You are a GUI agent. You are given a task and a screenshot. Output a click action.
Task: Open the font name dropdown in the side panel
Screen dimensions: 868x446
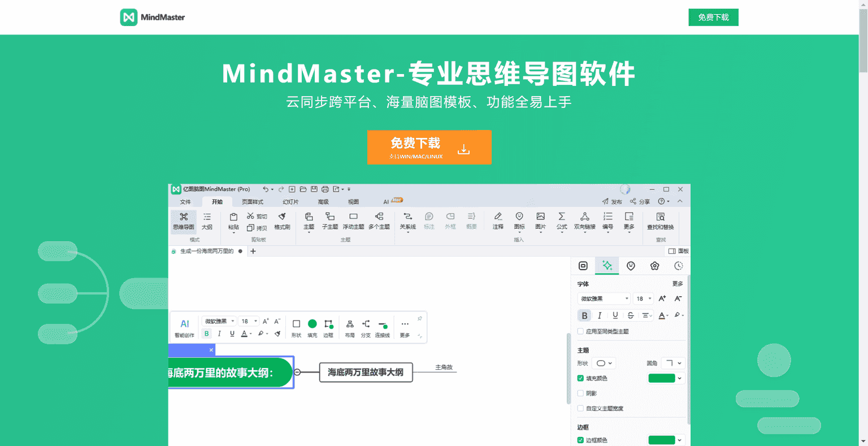tap(604, 298)
